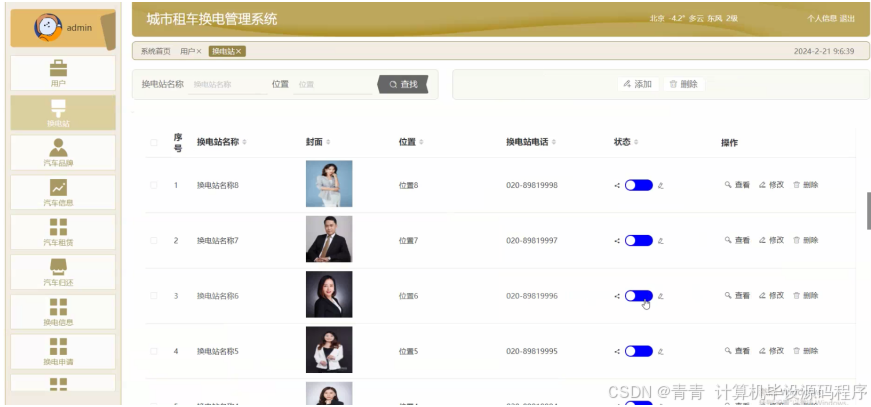Close the 换电站 tab
The width and height of the screenshot is (871, 407).
tap(239, 51)
